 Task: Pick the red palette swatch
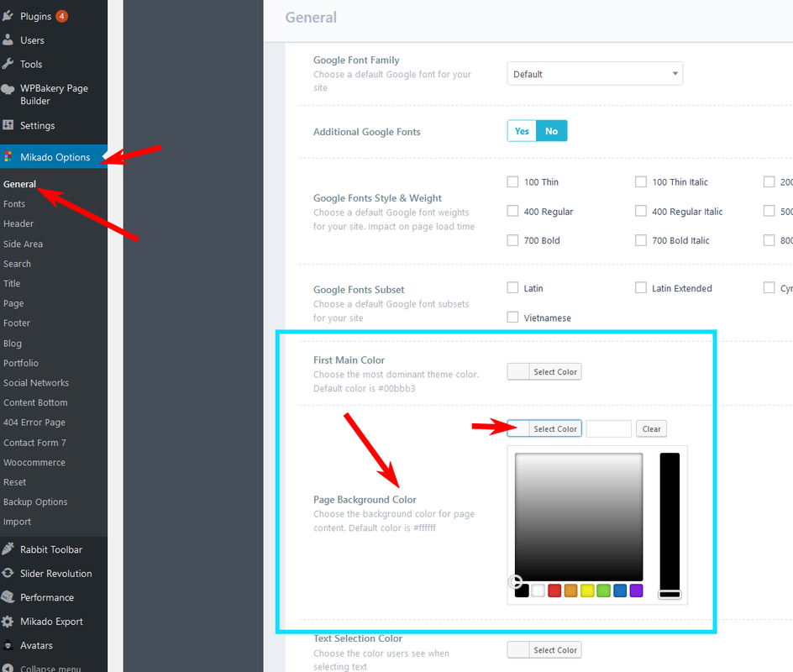click(554, 590)
